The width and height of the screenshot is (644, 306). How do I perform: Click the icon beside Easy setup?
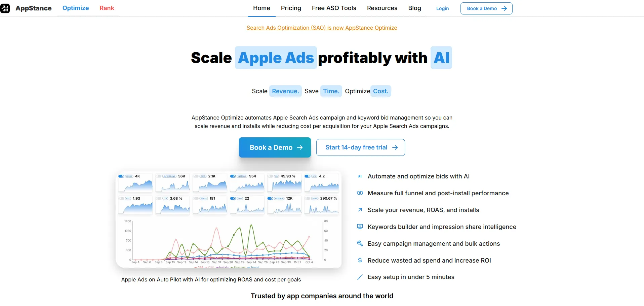tap(360, 277)
